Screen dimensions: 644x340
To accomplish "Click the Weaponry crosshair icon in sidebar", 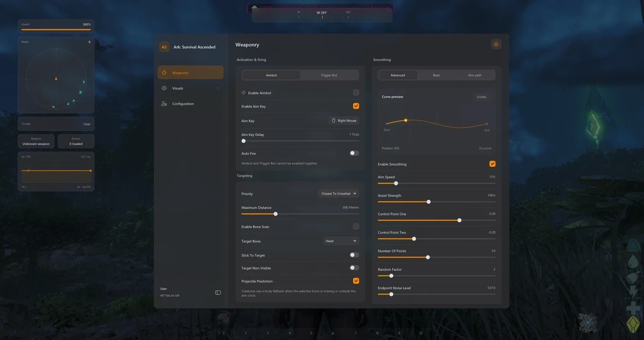I will click(x=164, y=73).
